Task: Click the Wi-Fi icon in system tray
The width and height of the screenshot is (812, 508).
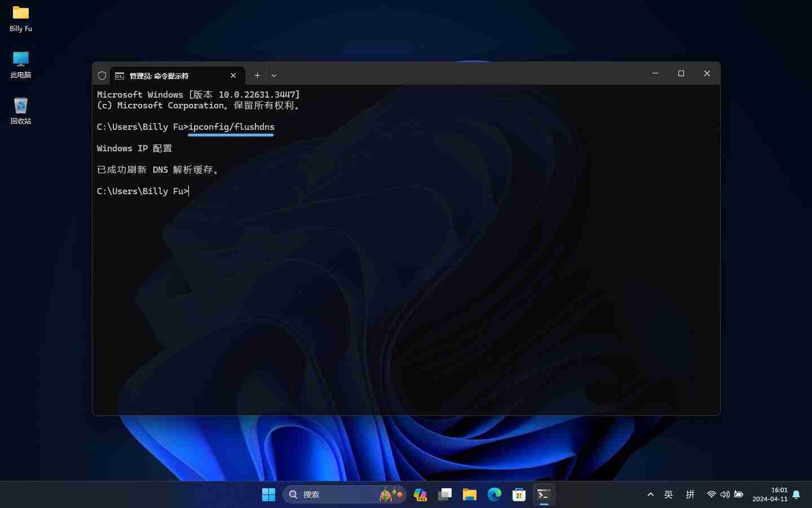Action: [711, 494]
